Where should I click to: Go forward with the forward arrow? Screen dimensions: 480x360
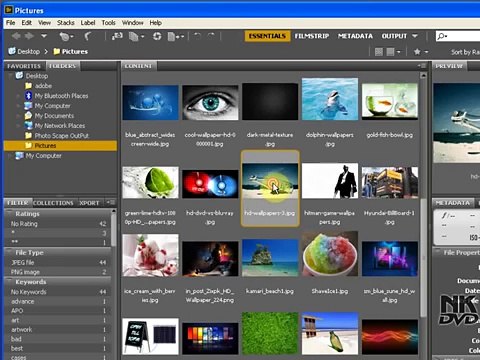pyautogui.click(x=30, y=36)
